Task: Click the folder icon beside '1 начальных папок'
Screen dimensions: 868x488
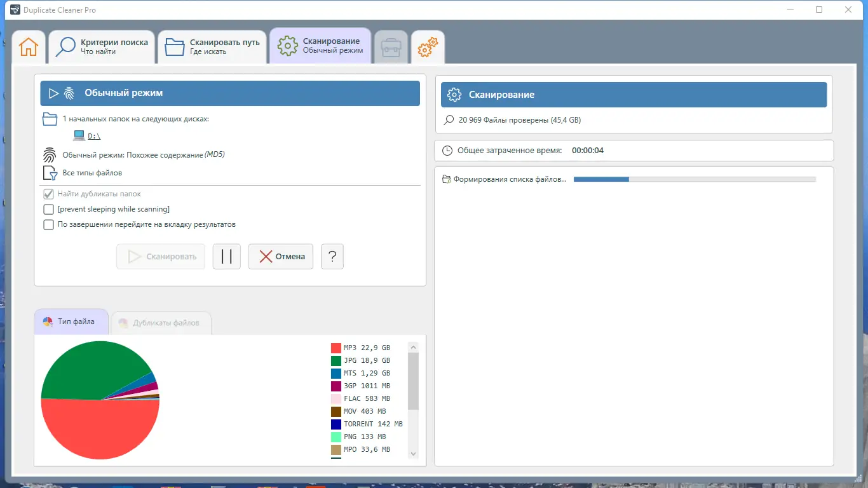Action: (50, 119)
